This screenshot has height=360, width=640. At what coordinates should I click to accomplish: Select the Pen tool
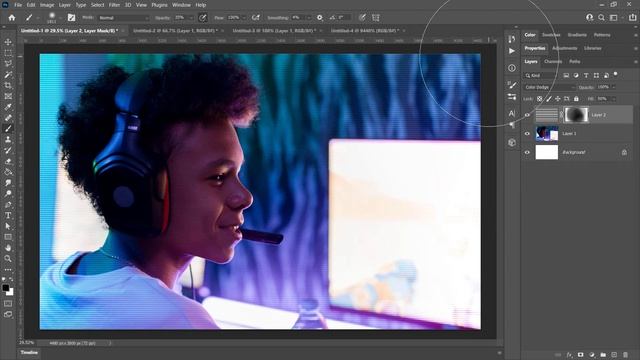pyautogui.click(x=8, y=204)
